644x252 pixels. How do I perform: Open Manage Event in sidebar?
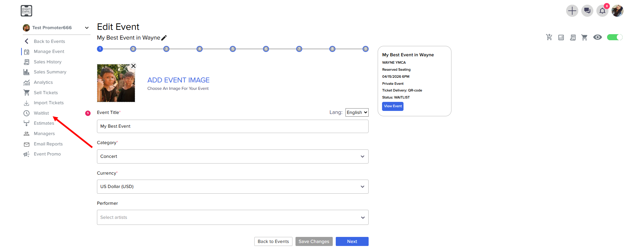(x=49, y=52)
